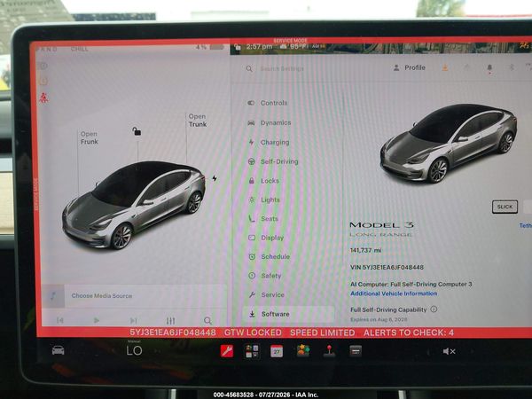Tap the 141,737 mi odometer reading
The width and height of the screenshot is (532, 399).
(x=365, y=250)
